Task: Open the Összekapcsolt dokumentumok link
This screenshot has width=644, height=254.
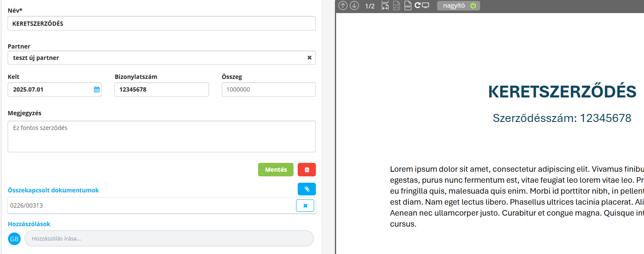Action: pos(53,190)
